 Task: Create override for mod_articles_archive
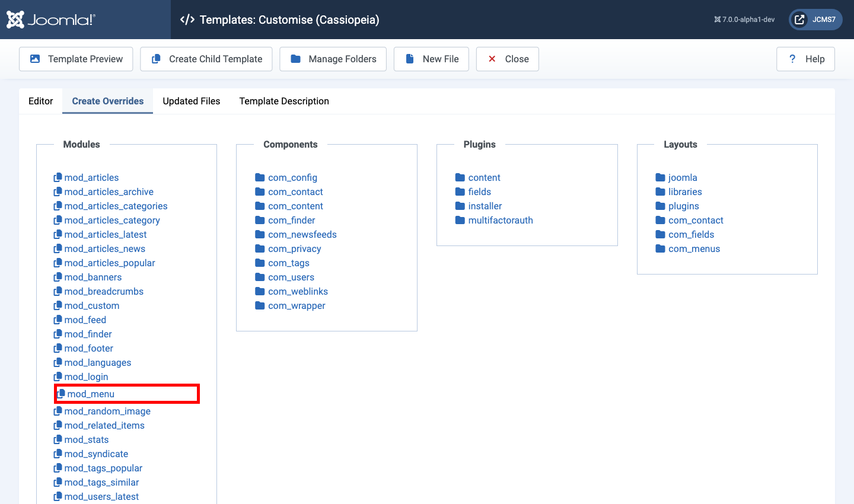[103, 192]
